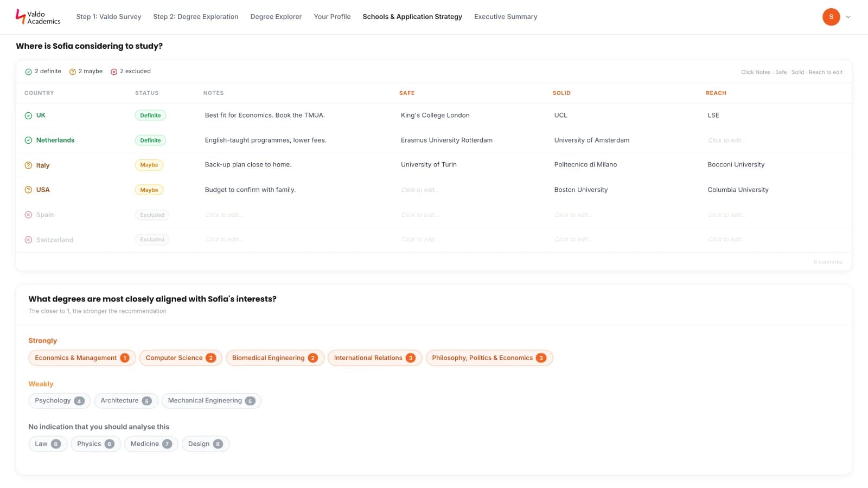Screen dimensions: 868x488
Task: Click the excluded X icon beside Spain
Action: 28,215
